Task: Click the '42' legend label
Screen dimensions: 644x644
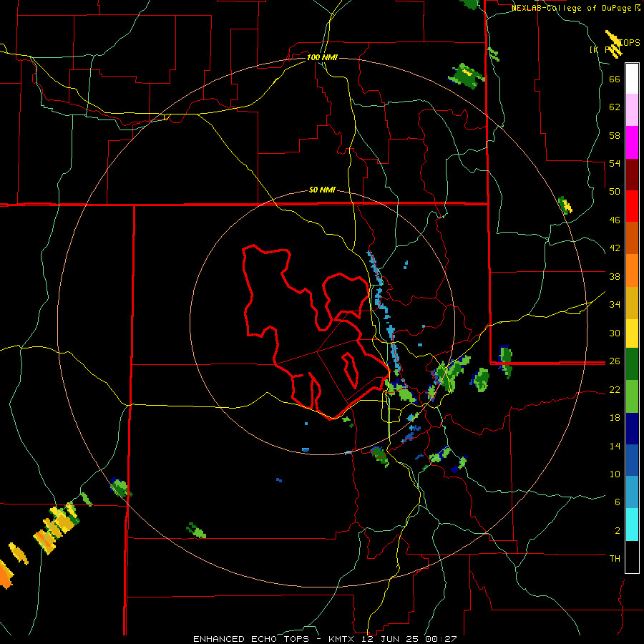Action: [615, 248]
